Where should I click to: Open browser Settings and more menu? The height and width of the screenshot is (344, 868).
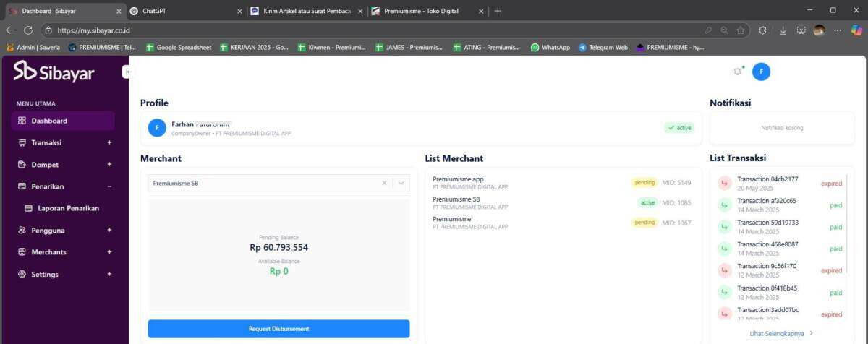pos(838,30)
